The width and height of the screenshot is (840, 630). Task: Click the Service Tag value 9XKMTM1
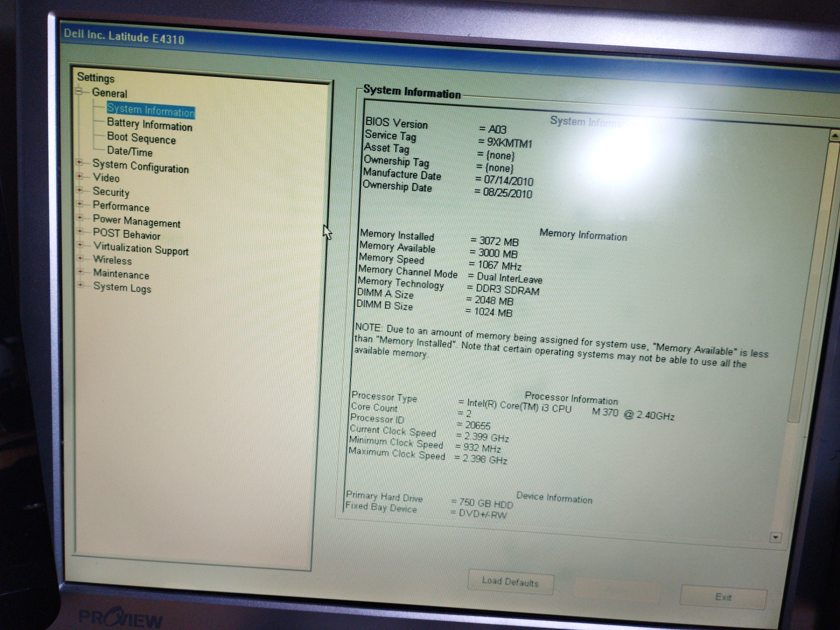509,143
